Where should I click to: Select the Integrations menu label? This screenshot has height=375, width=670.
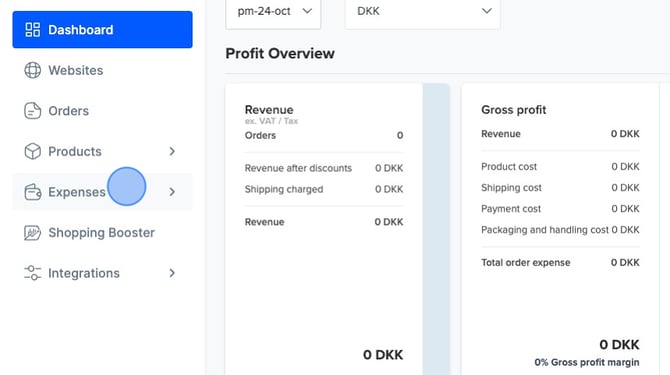click(84, 273)
